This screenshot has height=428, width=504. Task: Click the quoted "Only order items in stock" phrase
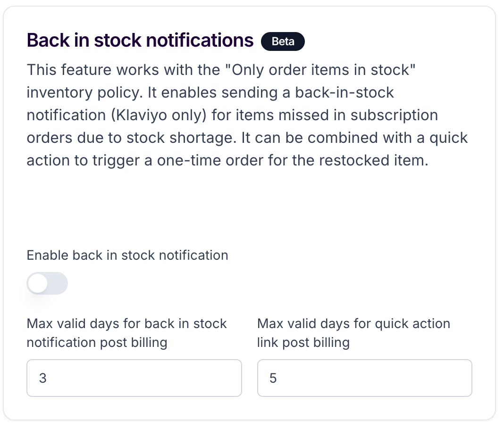[320, 70]
